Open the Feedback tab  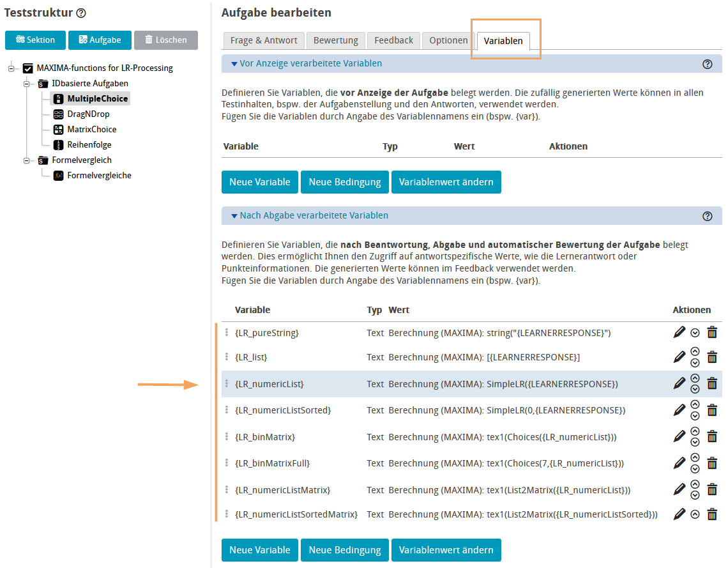(x=393, y=40)
